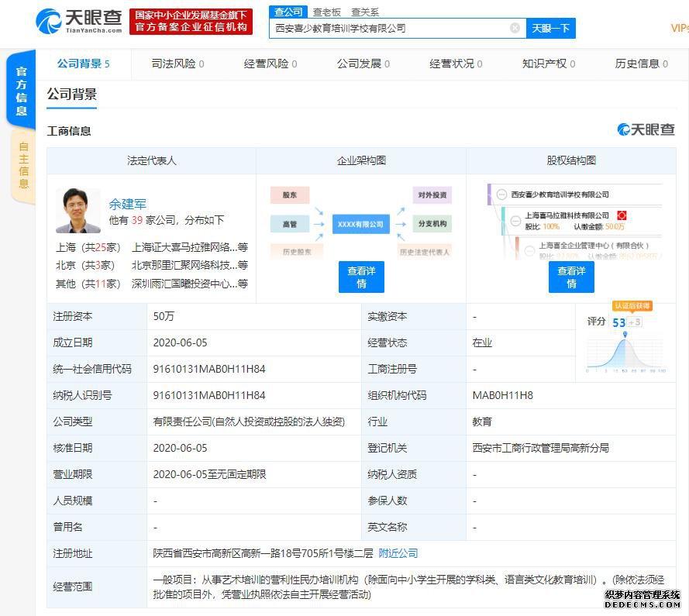Open the 北京那里汇聚网络科技 company link

point(190,265)
